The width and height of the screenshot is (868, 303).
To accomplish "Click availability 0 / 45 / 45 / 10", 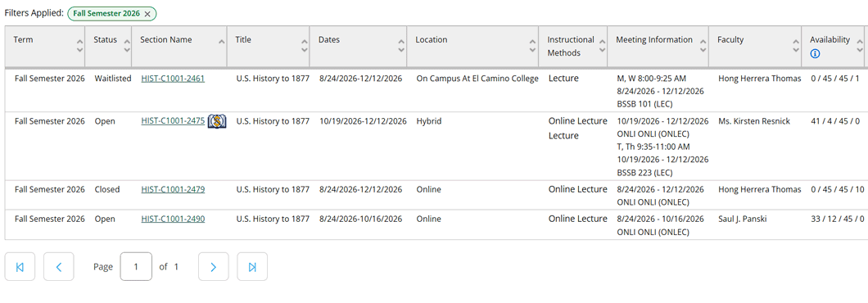I will click(x=837, y=189).
